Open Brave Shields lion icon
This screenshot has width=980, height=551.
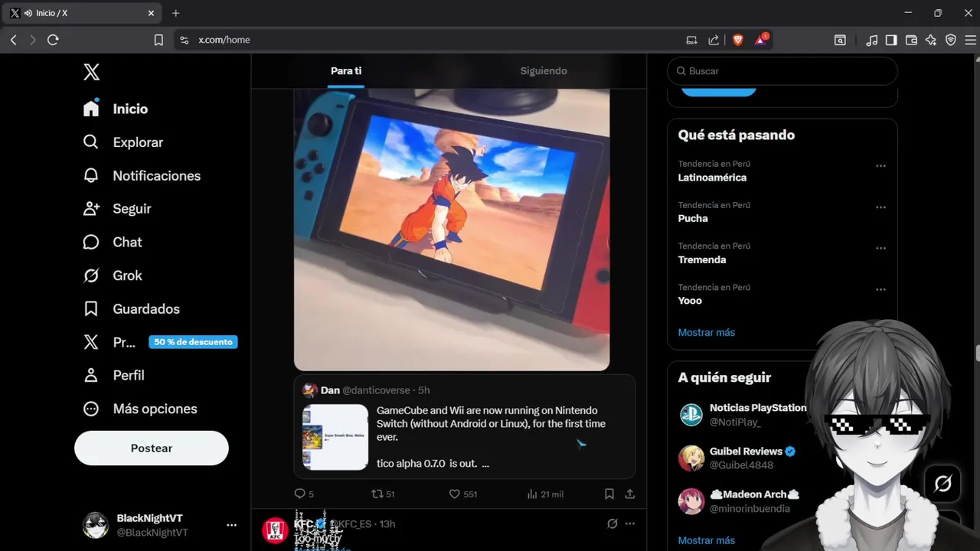point(738,40)
